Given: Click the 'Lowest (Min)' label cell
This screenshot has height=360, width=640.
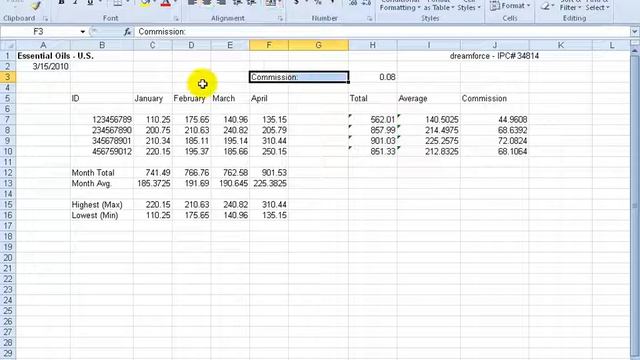Looking at the screenshot, I should tap(102, 215).
